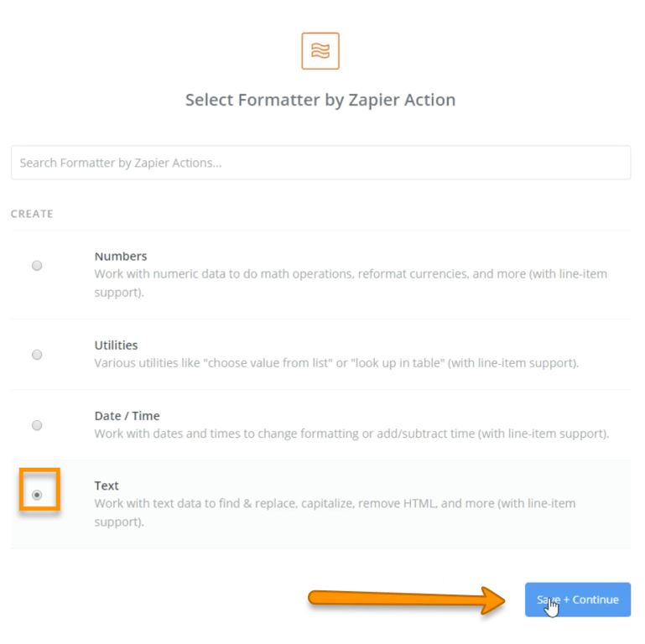Click the Formatter by Zapier wave icon
The height and width of the screenshot is (644, 645).
(x=320, y=51)
